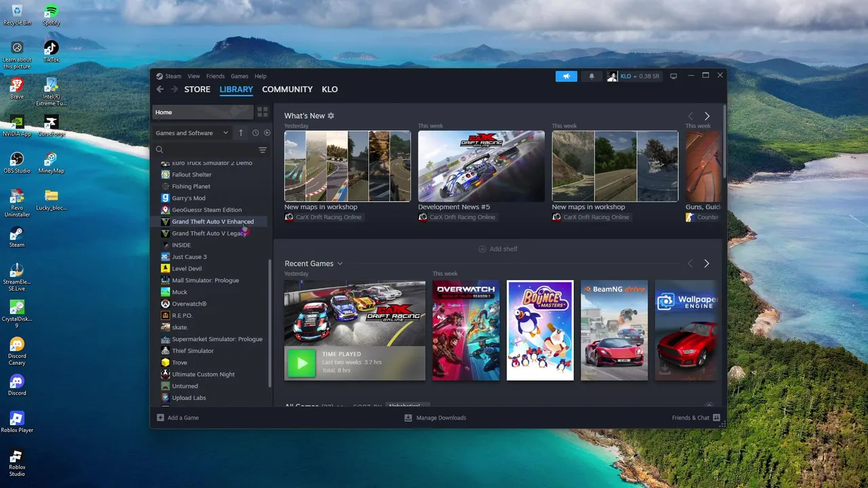Show next Recent Games arrow
This screenshot has width=868, height=488.
click(707, 264)
